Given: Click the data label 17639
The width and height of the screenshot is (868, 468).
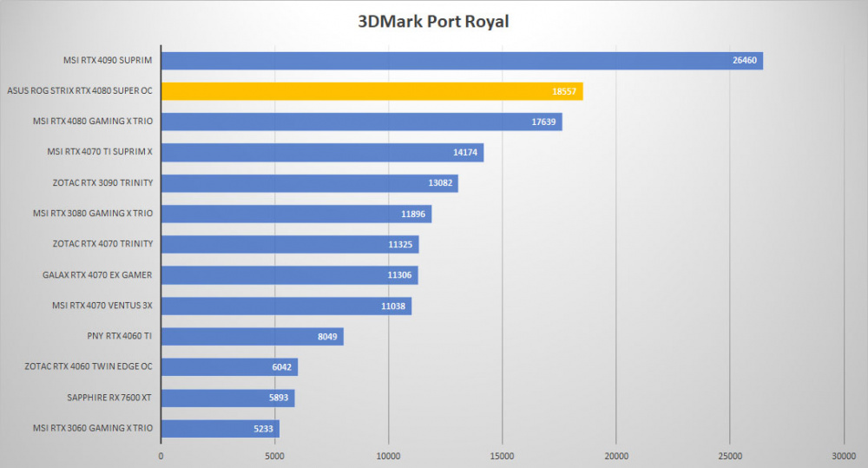Looking at the screenshot, I should coord(543,122).
